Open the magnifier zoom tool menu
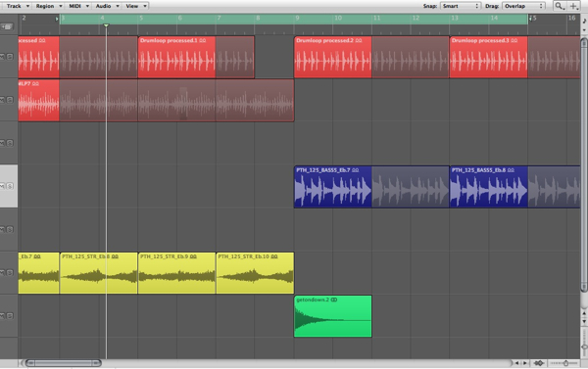 pyautogui.click(x=560, y=6)
